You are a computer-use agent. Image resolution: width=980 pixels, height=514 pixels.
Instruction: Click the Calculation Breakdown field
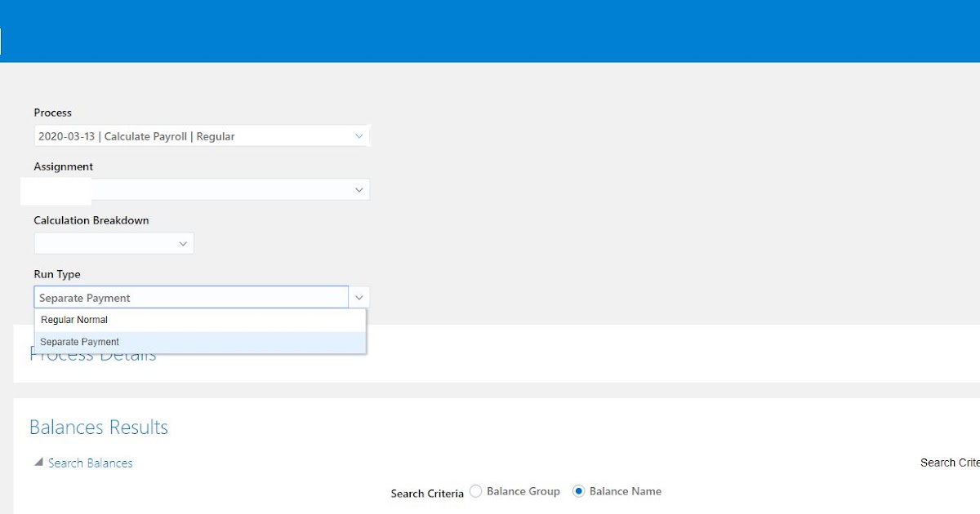(106, 242)
